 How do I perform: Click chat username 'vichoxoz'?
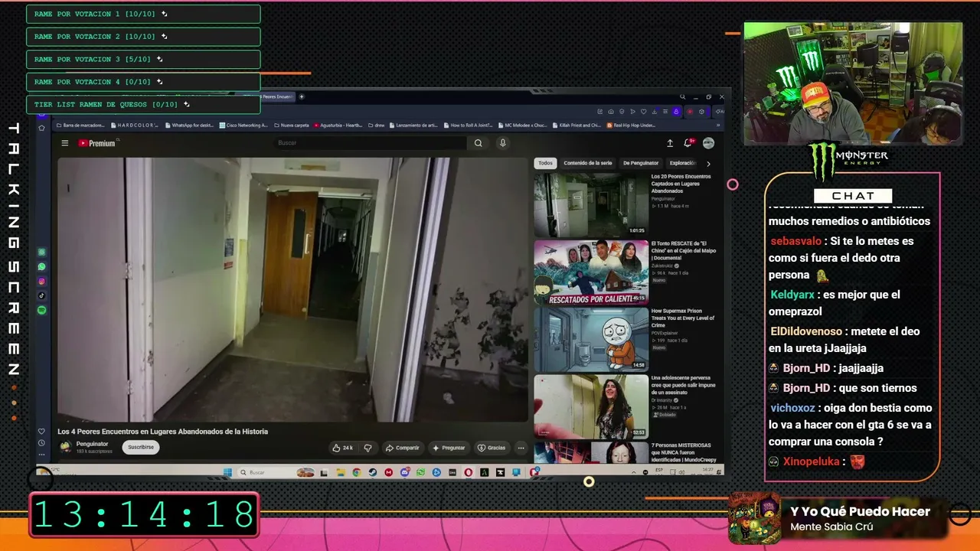pos(792,408)
